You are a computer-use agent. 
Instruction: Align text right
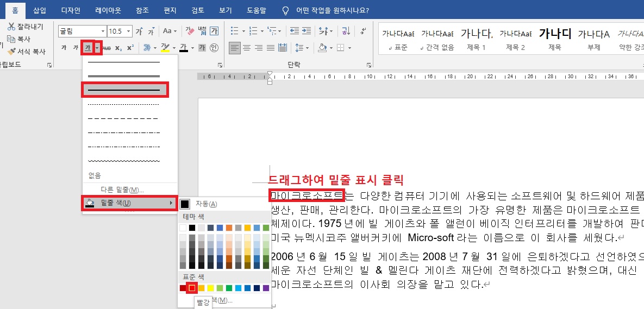[x=259, y=48]
